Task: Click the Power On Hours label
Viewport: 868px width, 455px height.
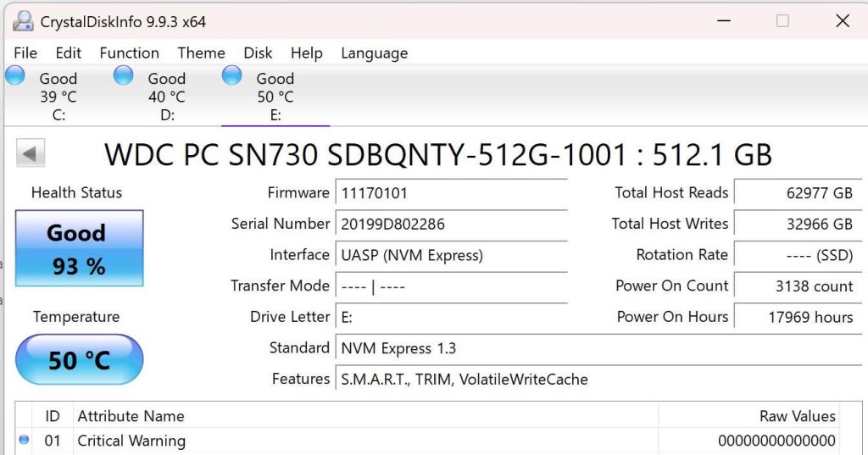Action: pyautogui.click(x=672, y=317)
